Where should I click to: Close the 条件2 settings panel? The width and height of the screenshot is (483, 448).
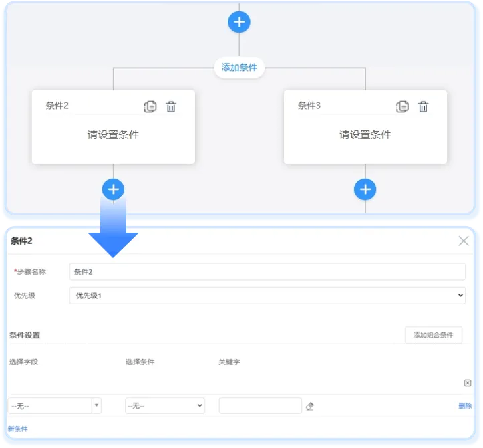(x=464, y=241)
